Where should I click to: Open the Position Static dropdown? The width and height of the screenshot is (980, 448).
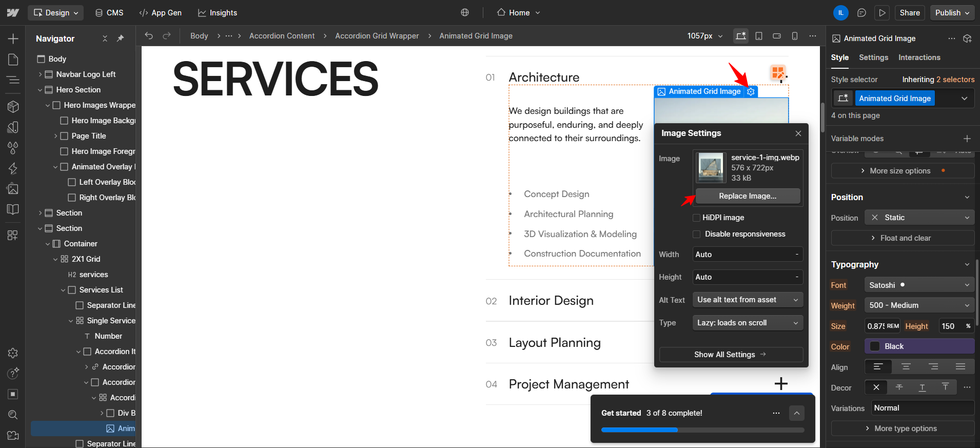[919, 218]
